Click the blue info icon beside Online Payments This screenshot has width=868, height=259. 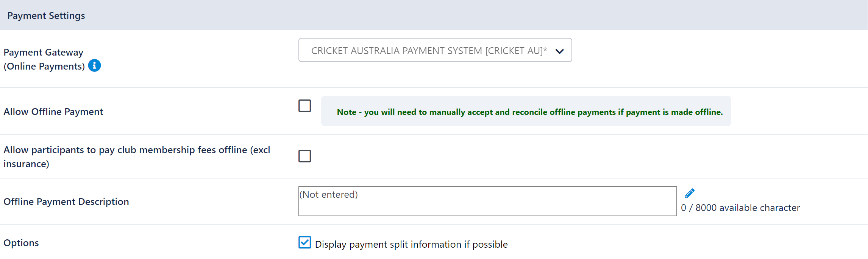(94, 65)
